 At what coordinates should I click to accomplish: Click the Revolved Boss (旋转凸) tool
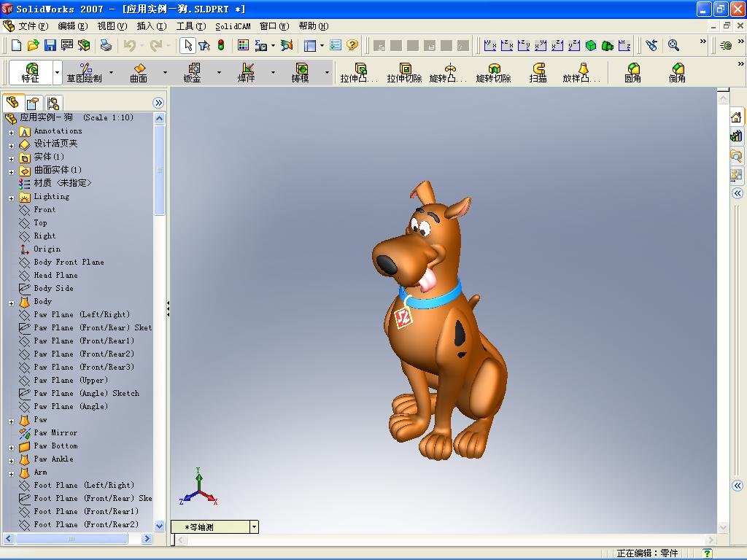449,73
